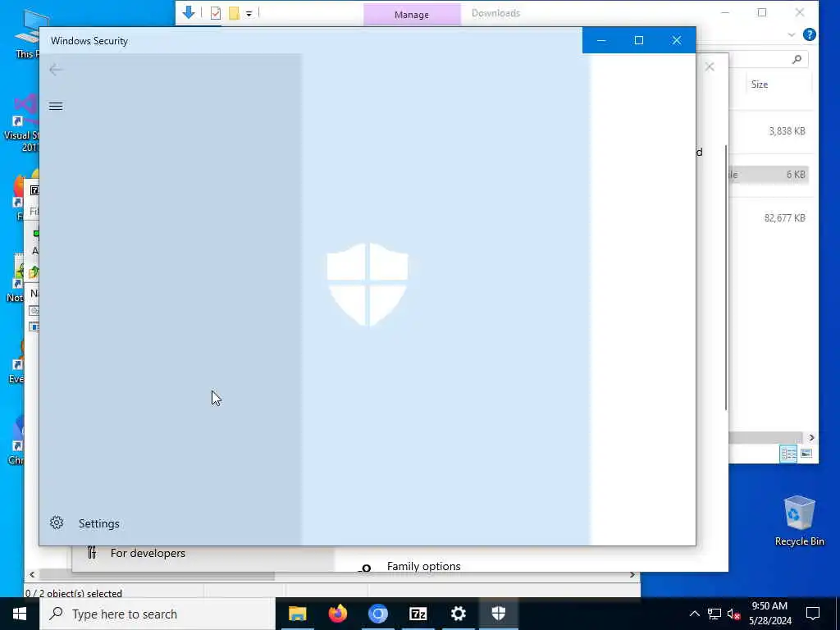Click Windows Security shield on the taskbar

tap(499, 614)
